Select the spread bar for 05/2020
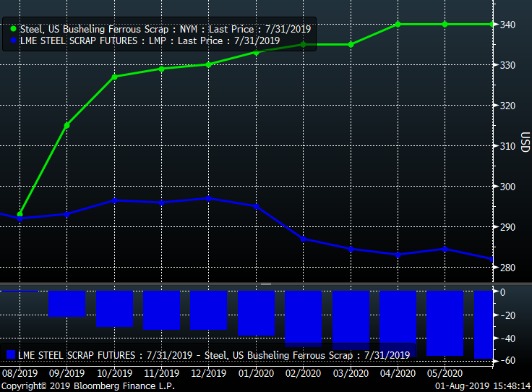The height and width of the screenshot is (392, 532). coord(445,323)
